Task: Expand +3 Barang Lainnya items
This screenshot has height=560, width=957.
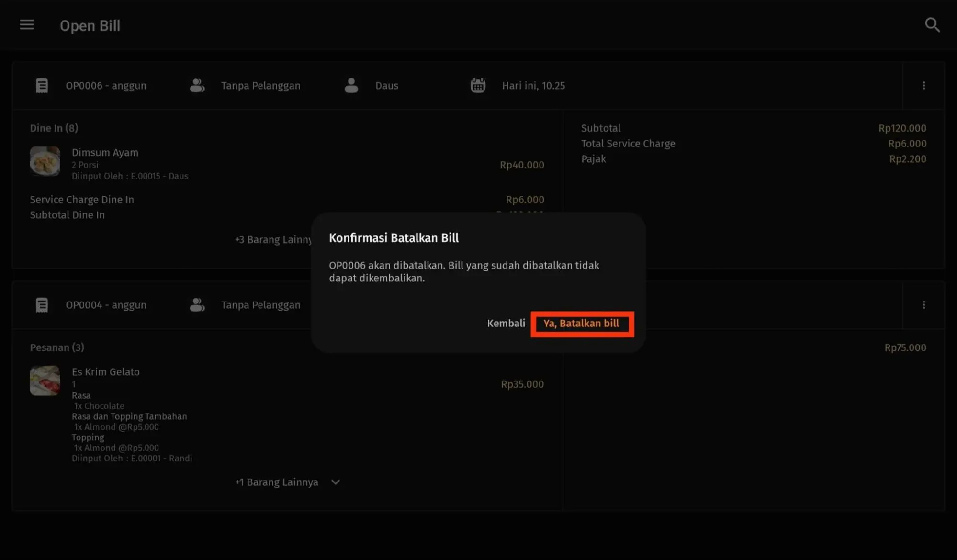Action: pyautogui.click(x=273, y=240)
